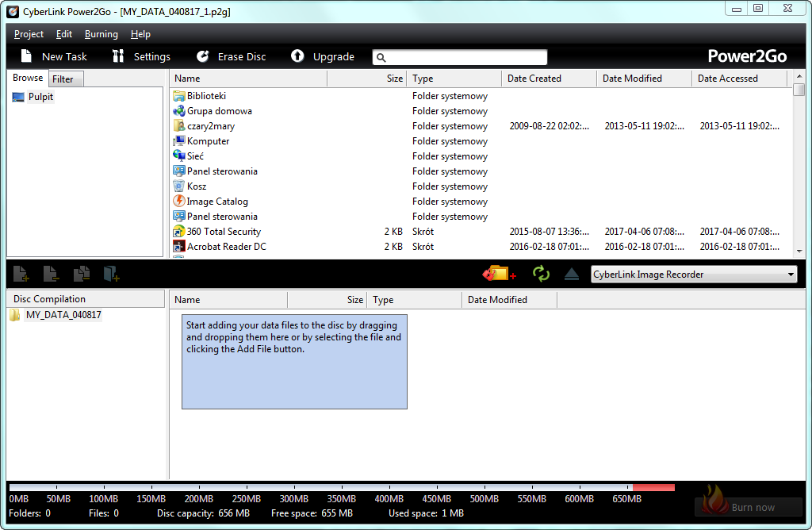Click the remove all files icon
812x530 pixels.
point(82,274)
